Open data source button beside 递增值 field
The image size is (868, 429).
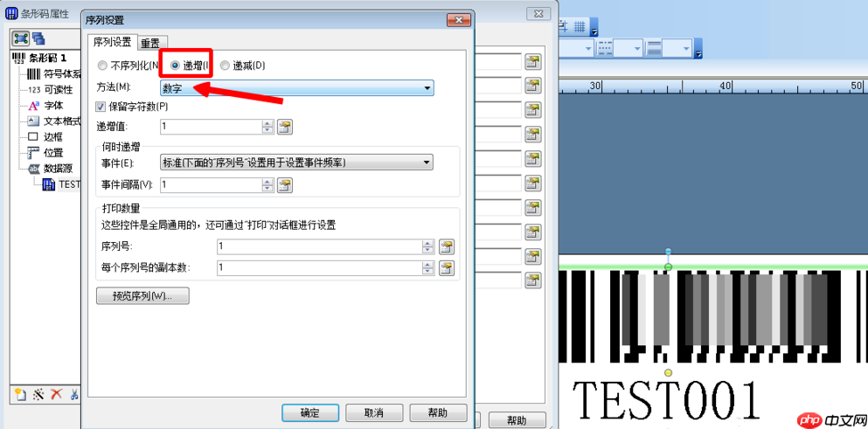(x=285, y=127)
